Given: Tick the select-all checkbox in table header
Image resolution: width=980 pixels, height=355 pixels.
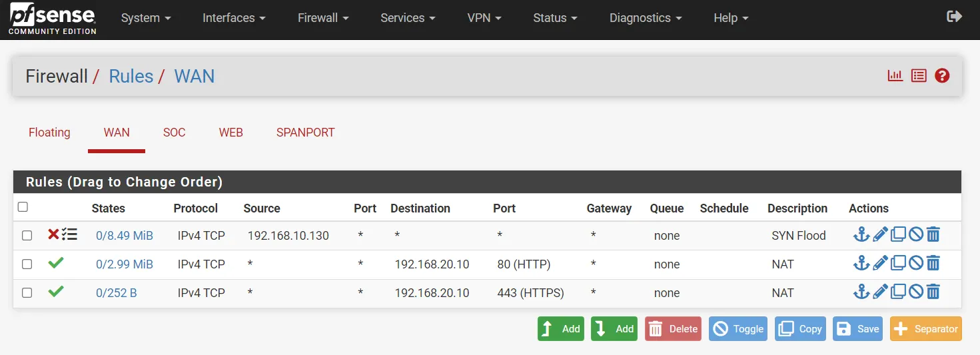Looking at the screenshot, I should 23,207.
